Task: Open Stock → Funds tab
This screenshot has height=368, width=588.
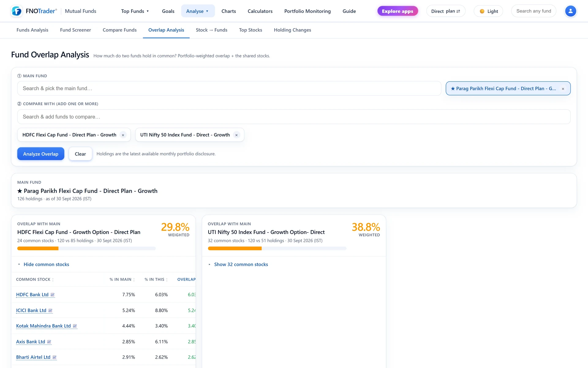Action: [212, 30]
